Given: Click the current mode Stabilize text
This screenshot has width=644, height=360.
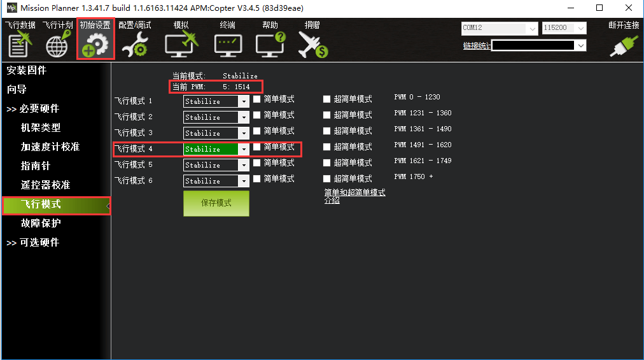Looking at the screenshot, I should (x=241, y=76).
